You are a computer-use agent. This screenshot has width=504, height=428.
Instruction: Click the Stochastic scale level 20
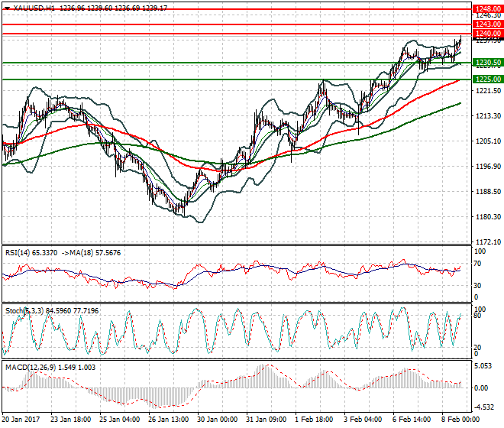point(477,348)
